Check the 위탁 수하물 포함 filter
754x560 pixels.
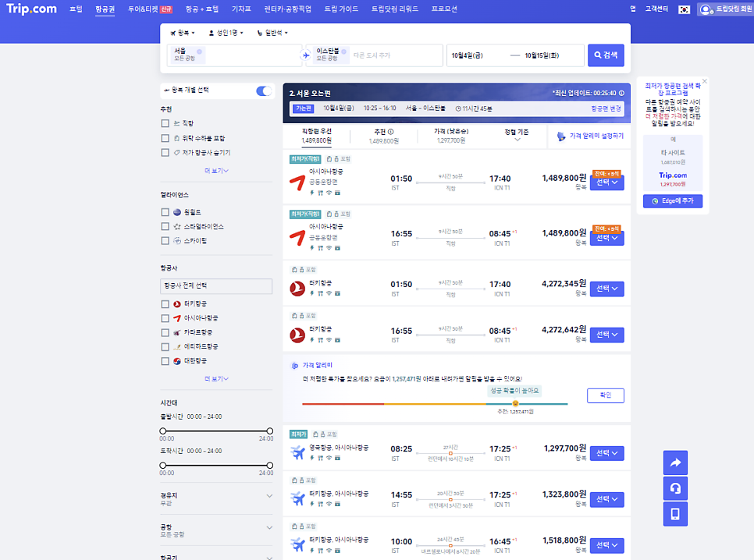pyautogui.click(x=165, y=138)
